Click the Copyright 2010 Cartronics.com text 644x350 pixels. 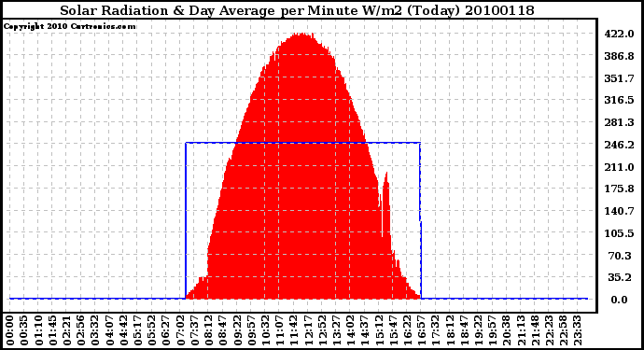(x=69, y=26)
